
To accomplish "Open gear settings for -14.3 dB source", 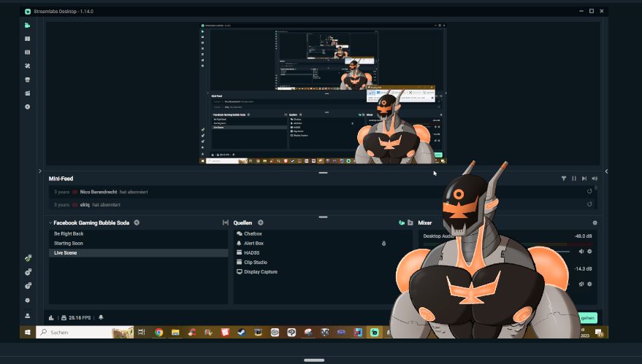I will (589, 284).
